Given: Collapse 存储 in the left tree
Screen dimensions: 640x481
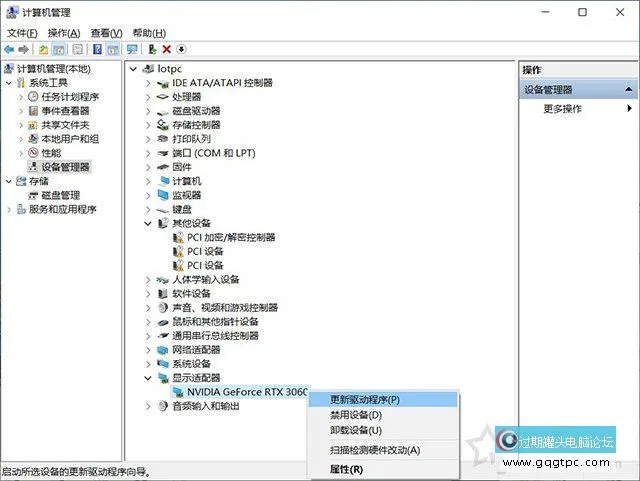Looking at the screenshot, I should (x=9, y=181).
